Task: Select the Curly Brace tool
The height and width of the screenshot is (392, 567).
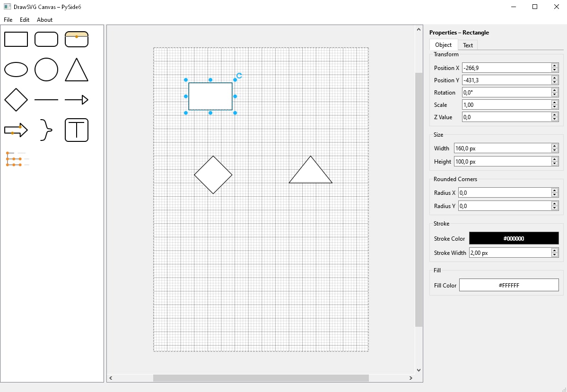Action: point(46,130)
